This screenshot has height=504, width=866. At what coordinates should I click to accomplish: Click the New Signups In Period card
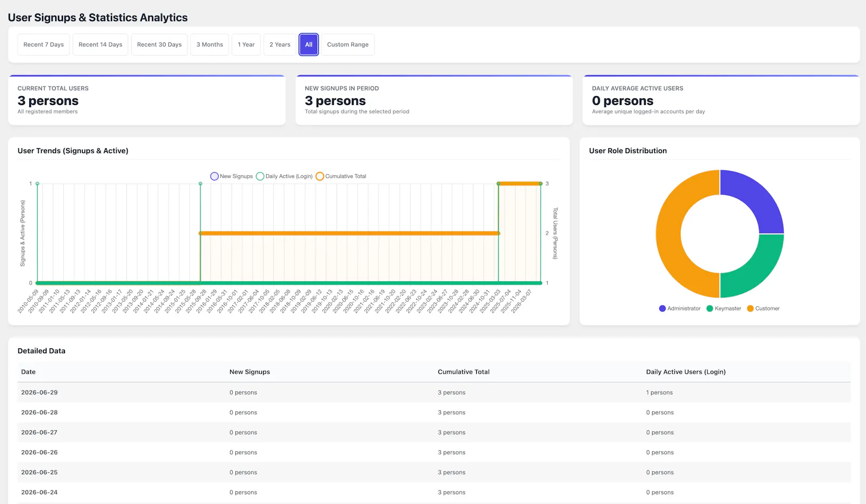pos(434,100)
